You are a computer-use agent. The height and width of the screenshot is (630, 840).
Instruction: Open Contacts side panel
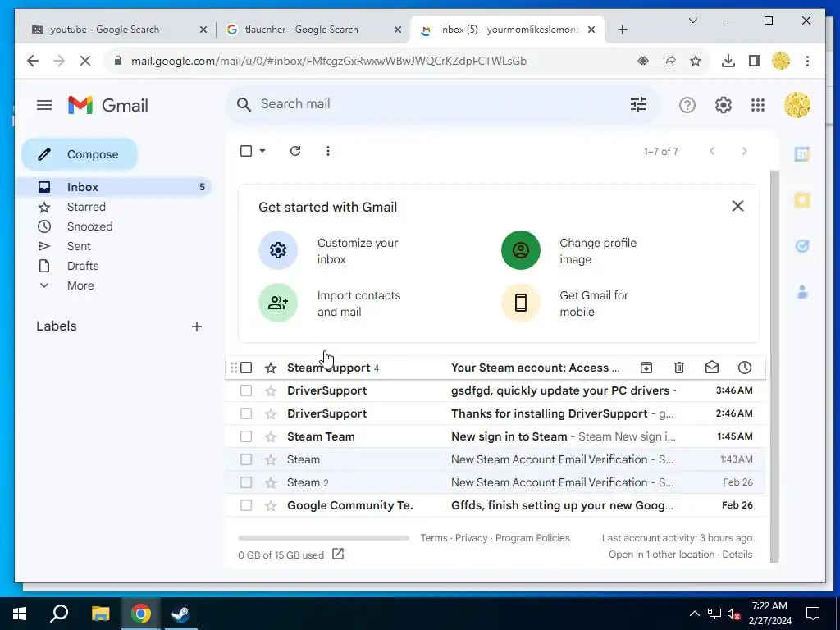point(802,293)
